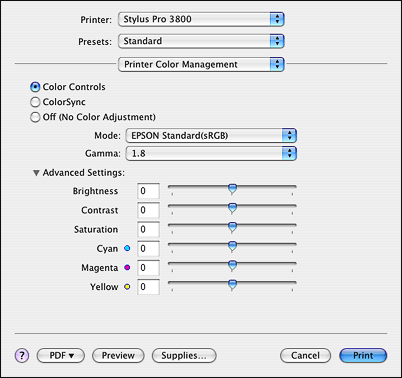Click the Contrast value input field

[x=148, y=210]
